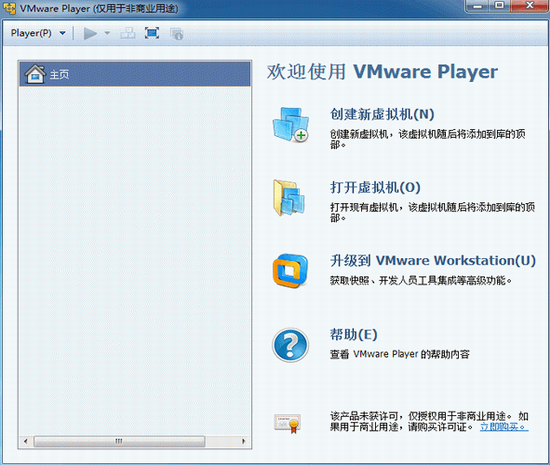Click 升级到 VMware Workstation(U) link
Viewport: 550px width, 465px height.
point(433,261)
